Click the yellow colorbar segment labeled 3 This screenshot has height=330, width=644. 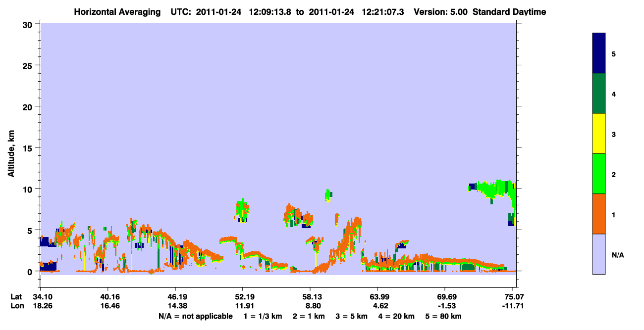[599, 134]
